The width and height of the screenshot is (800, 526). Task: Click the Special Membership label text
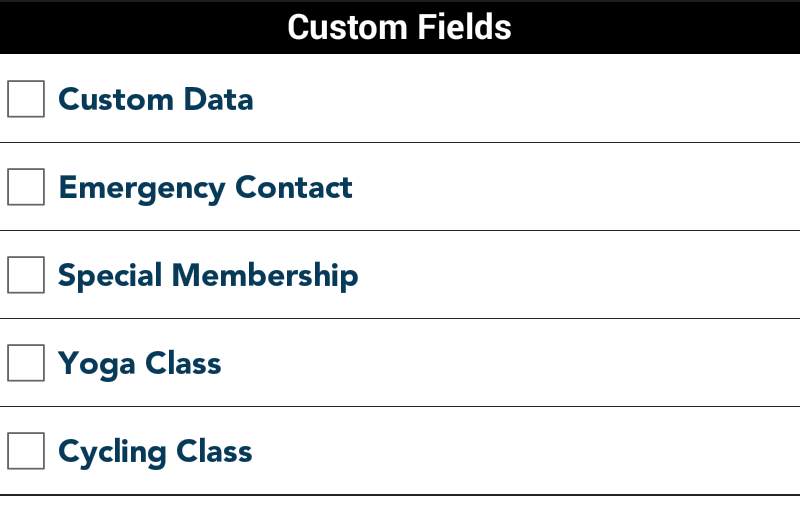208,275
